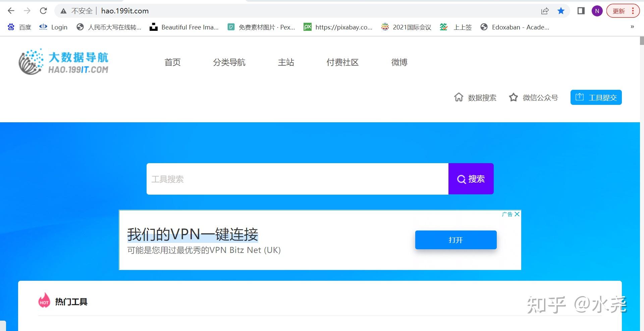Viewport: 644px width, 331px height.
Task: Go back with the browser back arrow
Action: pyautogui.click(x=11, y=11)
